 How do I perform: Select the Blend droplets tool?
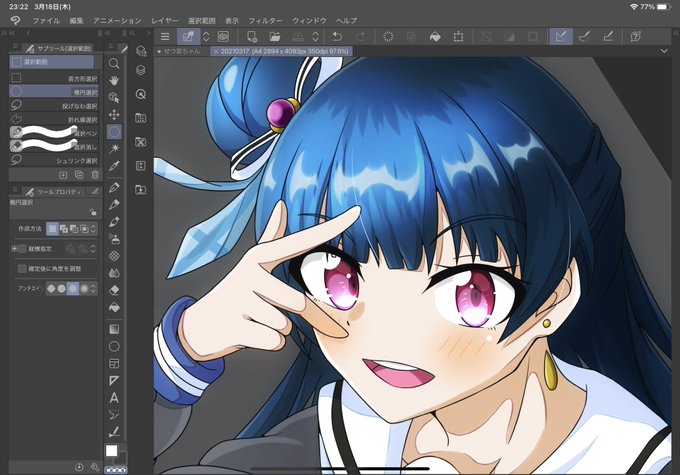pos(114,273)
